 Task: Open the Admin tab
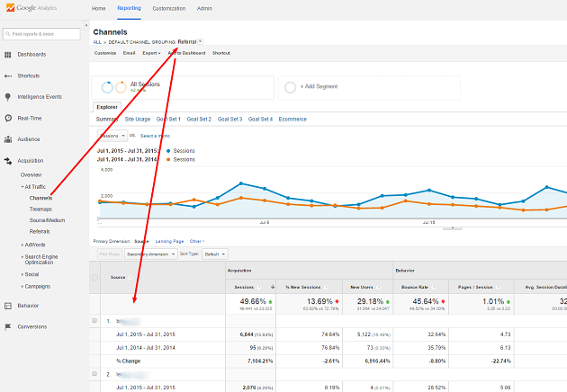[x=204, y=8]
